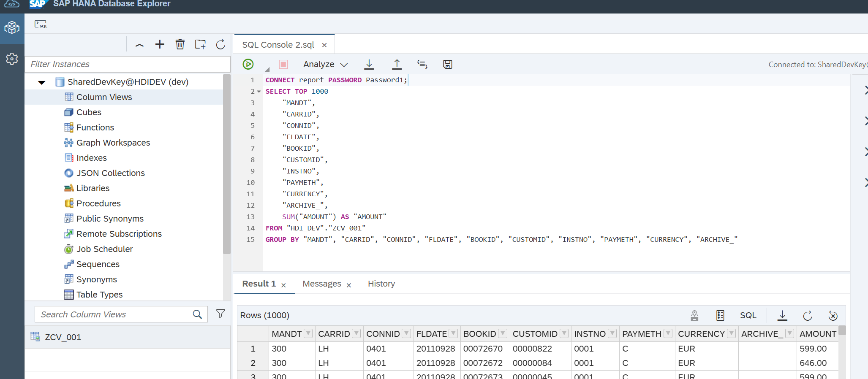Switch to the Result 1 tab
The image size is (868, 379).
259,284
